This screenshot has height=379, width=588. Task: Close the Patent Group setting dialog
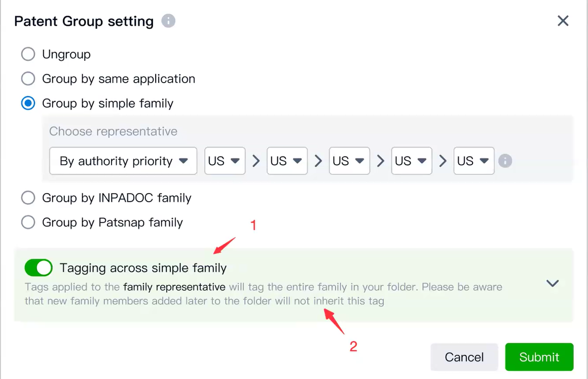[563, 21]
